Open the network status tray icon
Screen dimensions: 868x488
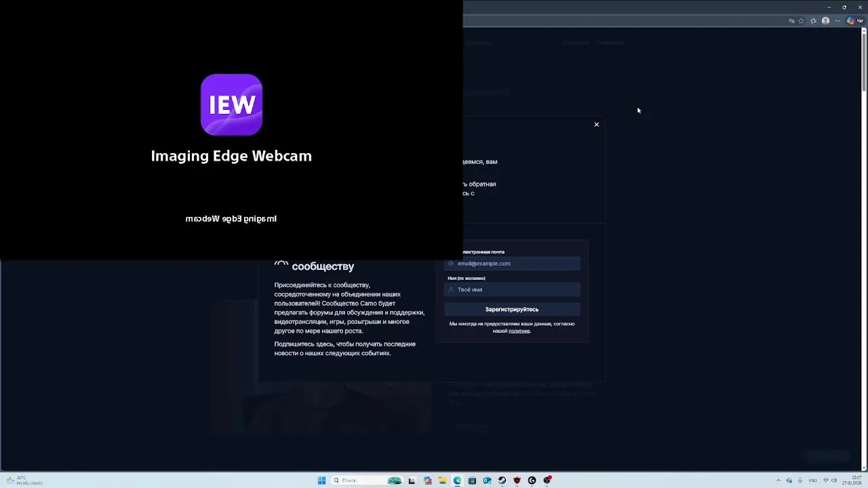(x=826, y=480)
